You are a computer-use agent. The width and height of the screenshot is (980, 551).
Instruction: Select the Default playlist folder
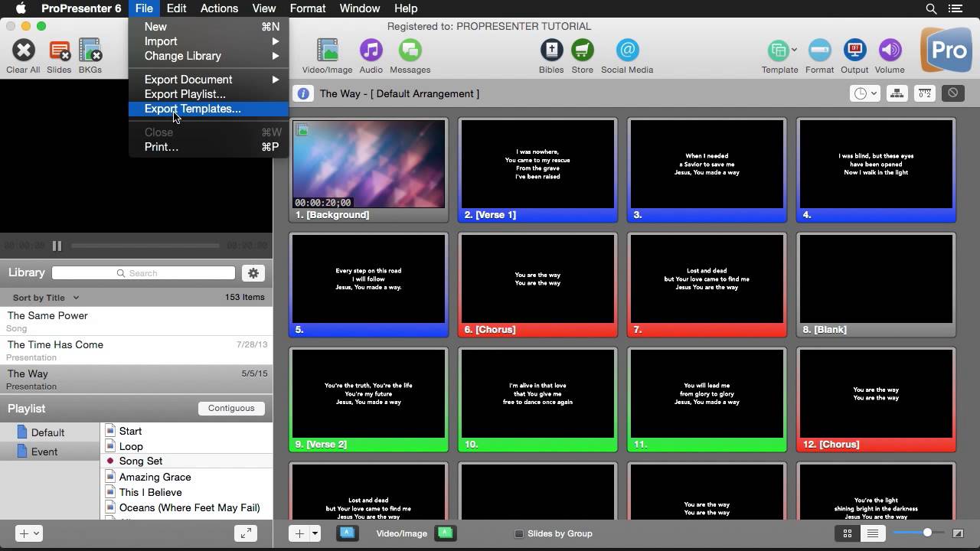pyautogui.click(x=50, y=432)
